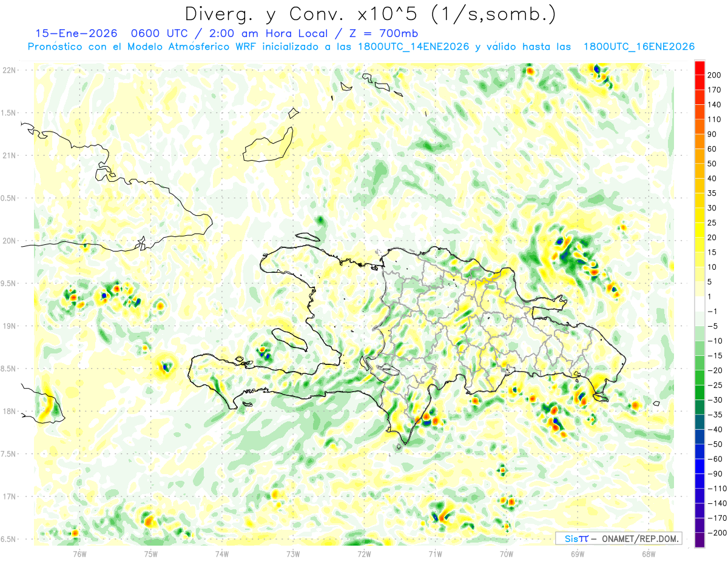The image size is (728, 562).
Task: Click the positive colorbar value 35
Action: click(x=712, y=193)
